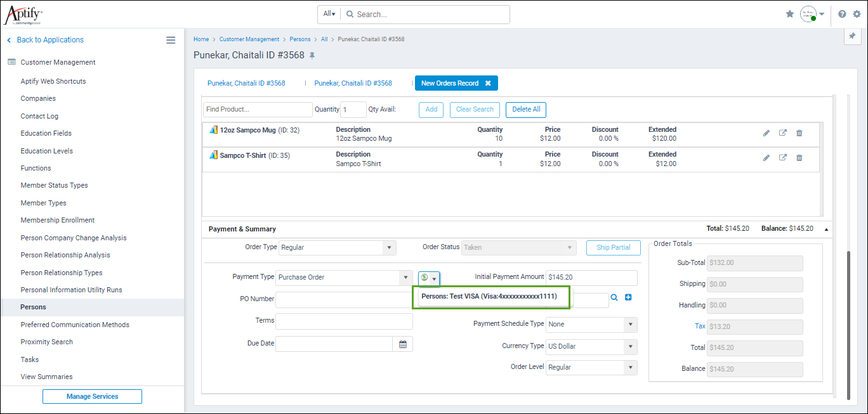
Task: Open the settings gear in the top bar
Action: 857,14
